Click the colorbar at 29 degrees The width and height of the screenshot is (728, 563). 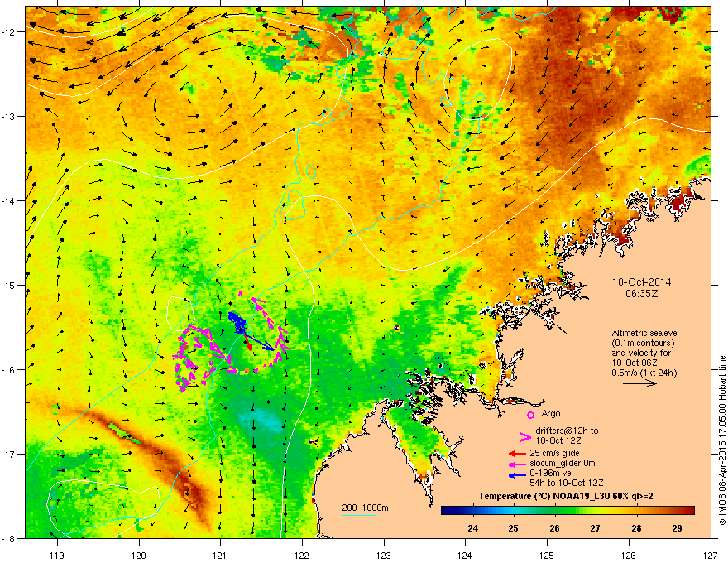pyautogui.click(x=678, y=511)
